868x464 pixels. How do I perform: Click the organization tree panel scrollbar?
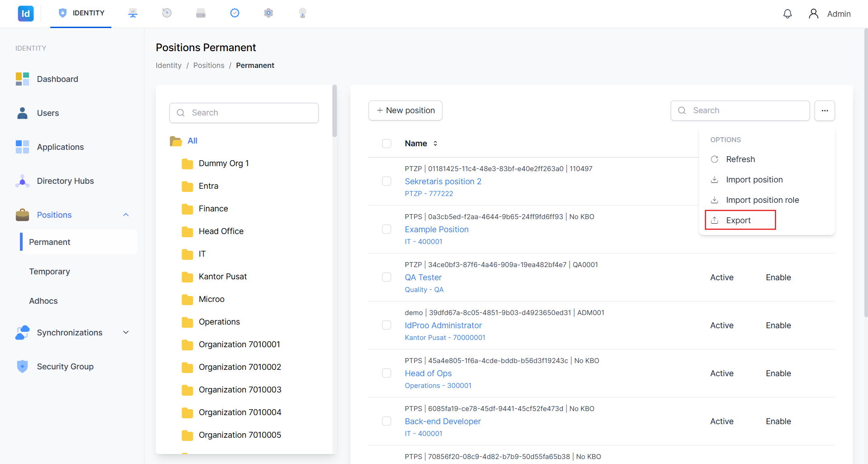pos(335,111)
